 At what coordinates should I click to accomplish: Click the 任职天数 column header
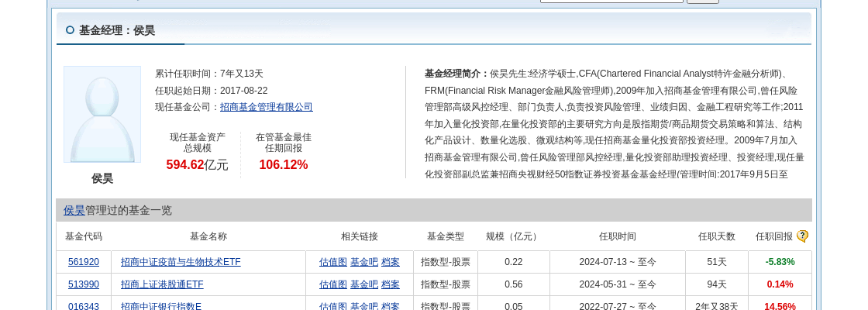(716, 236)
